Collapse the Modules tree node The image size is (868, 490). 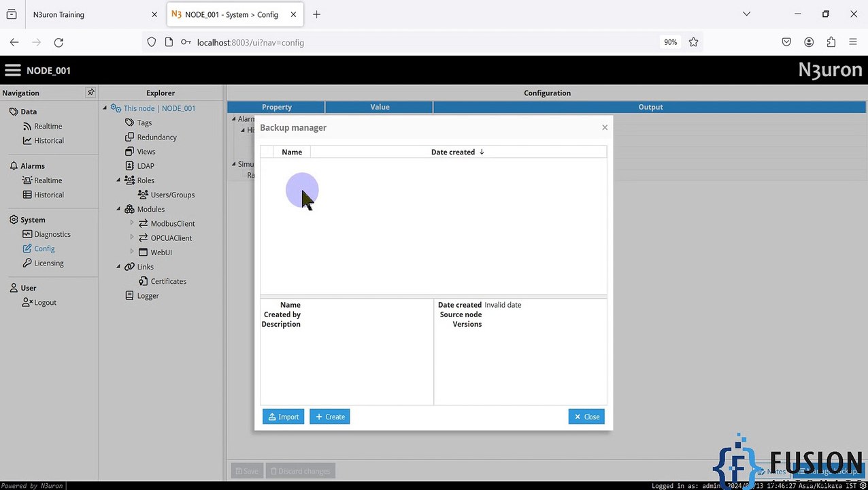click(118, 209)
